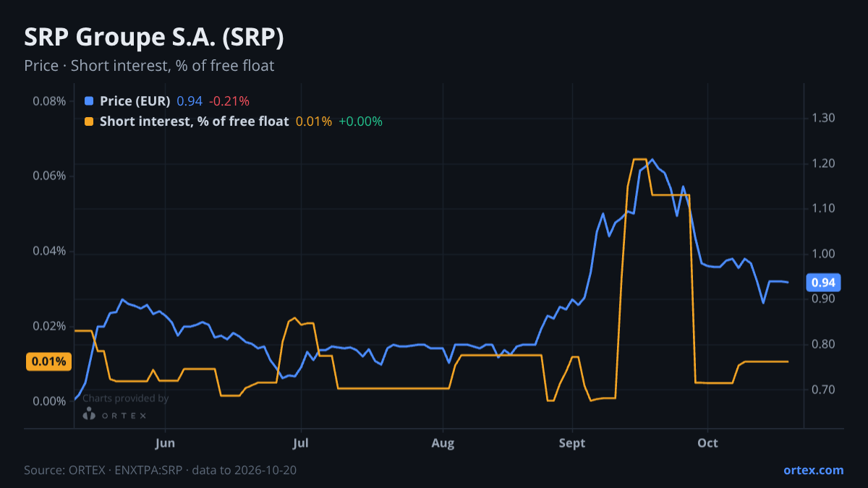868x488 pixels.
Task: Click the +0.00% short interest change value
Action: 360,121
